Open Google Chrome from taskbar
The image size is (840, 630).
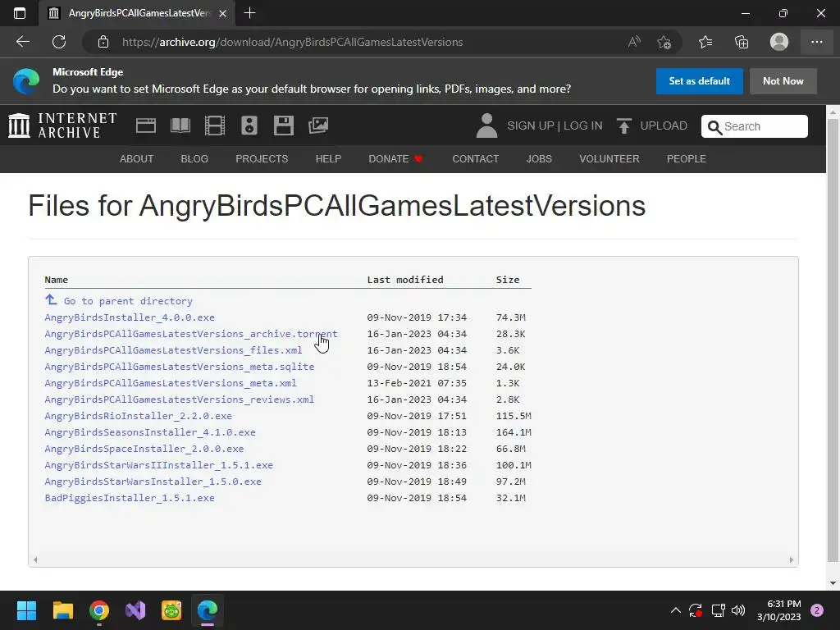pyautogui.click(x=99, y=610)
